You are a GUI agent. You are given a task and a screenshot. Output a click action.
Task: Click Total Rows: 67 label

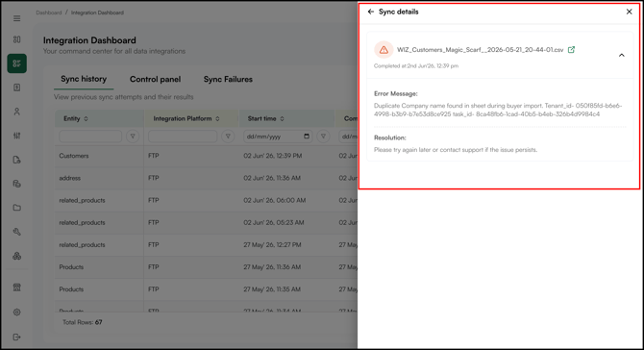pyautogui.click(x=82, y=322)
